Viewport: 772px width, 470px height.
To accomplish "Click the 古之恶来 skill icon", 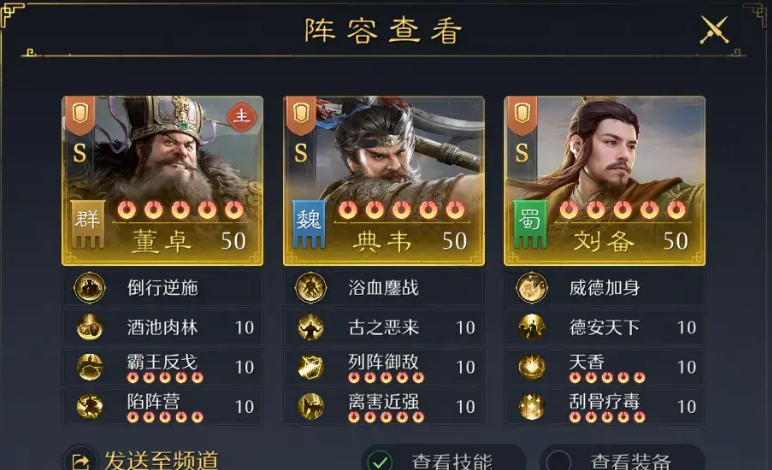I will [311, 327].
